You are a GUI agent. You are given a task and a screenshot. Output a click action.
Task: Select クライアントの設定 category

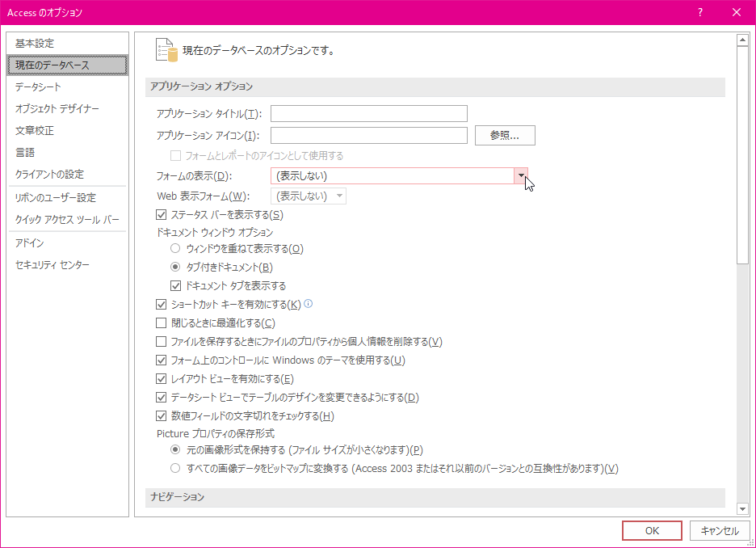(x=68, y=174)
